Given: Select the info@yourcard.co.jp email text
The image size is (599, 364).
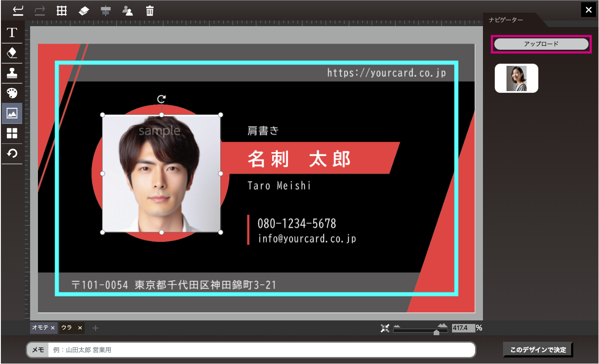Looking at the screenshot, I should pos(307,238).
